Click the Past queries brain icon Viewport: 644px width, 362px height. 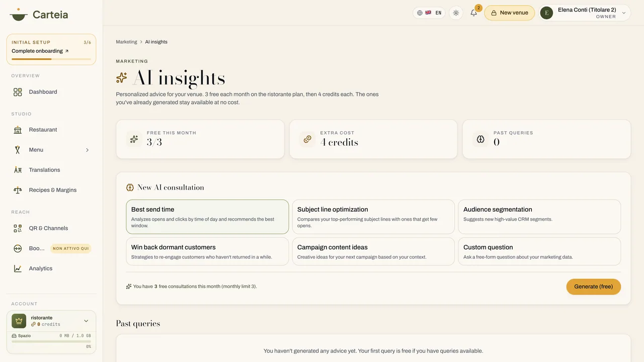(480, 139)
